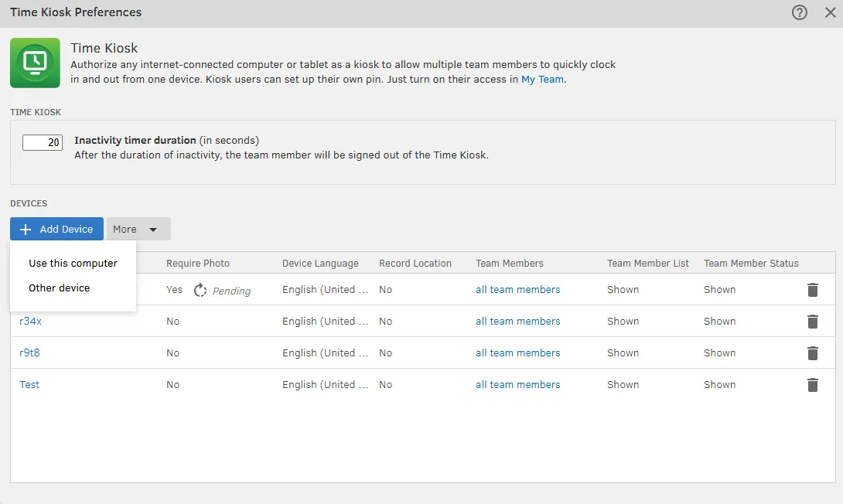The width and height of the screenshot is (843, 504).
Task: Delete the Test device
Action: (812, 385)
